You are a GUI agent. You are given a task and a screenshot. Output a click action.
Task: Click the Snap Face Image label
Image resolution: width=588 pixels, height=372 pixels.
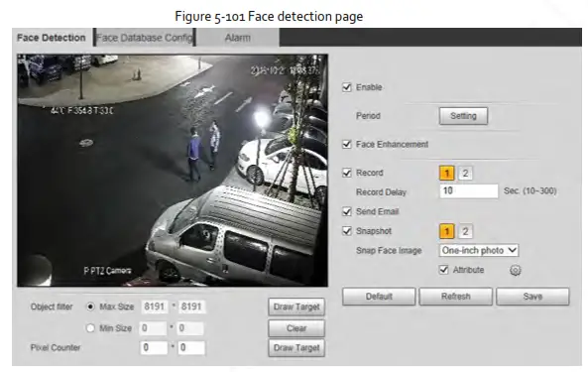coord(389,251)
